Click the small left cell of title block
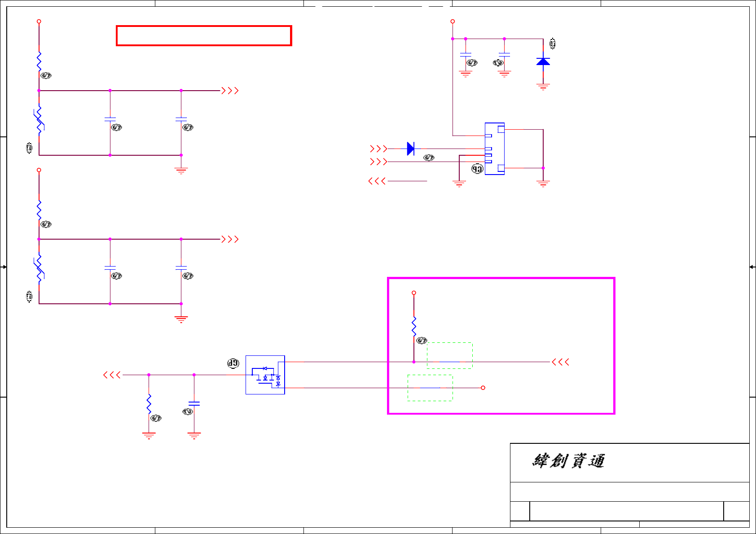This screenshot has height=534, width=756. coord(520,511)
